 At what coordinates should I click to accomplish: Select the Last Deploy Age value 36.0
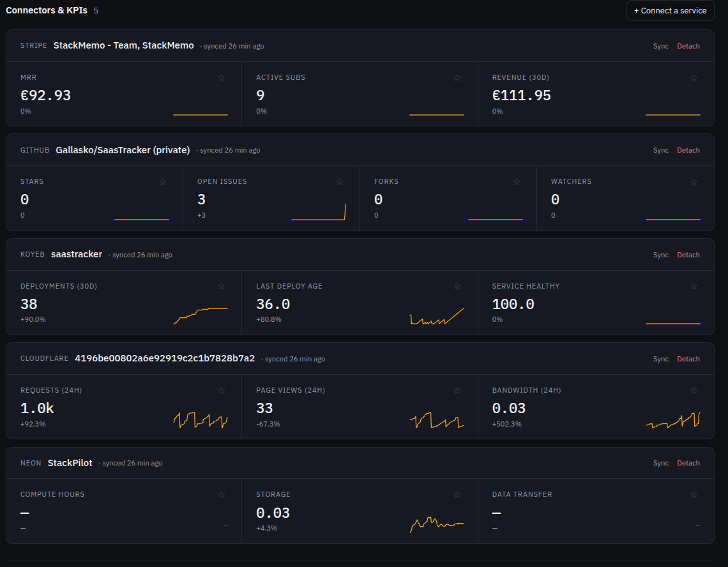coord(273,304)
